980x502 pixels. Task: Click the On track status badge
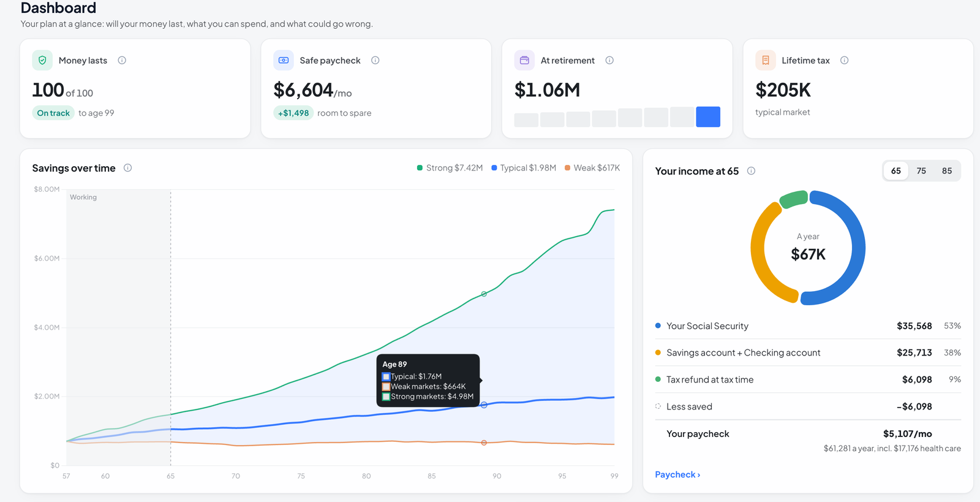pos(53,113)
